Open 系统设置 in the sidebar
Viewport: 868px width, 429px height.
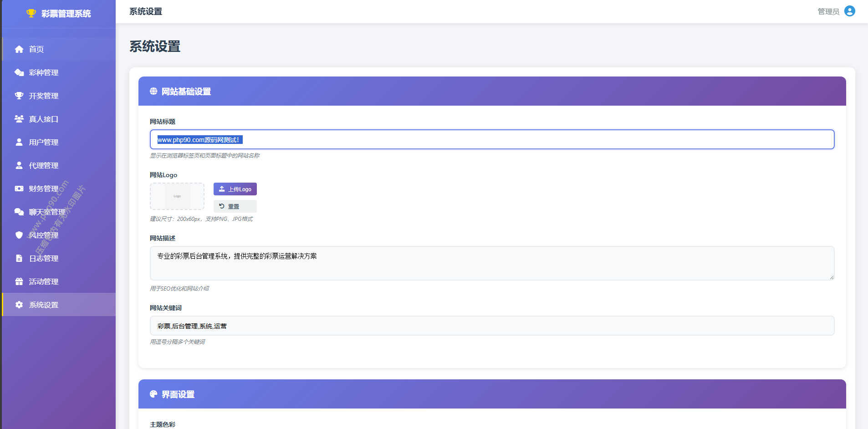44,305
